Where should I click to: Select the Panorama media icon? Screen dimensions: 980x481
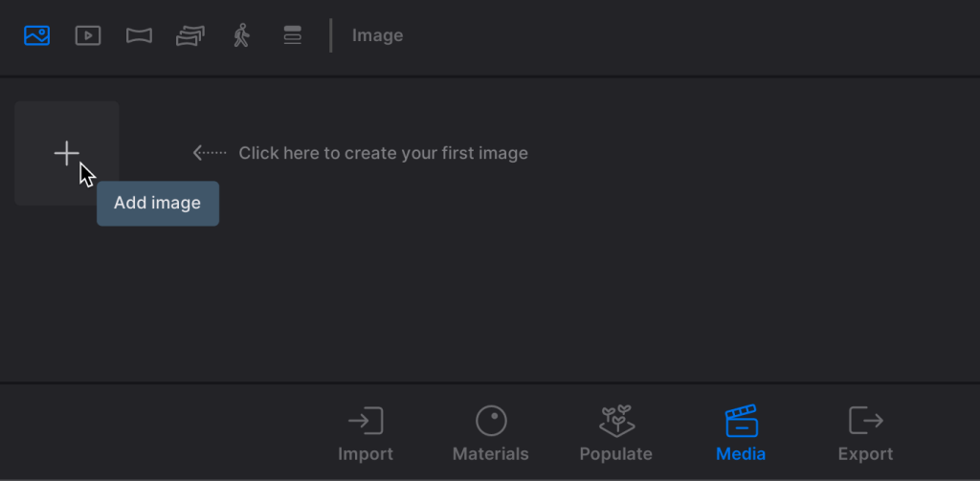pyautogui.click(x=139, y=35)
